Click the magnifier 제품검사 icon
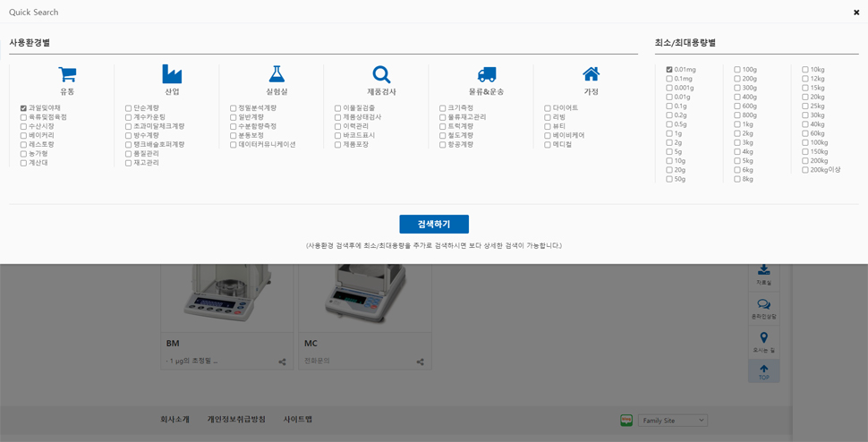The width and height of the screenshot is (868, 442). pyautogui.click(x=381, y=74)
